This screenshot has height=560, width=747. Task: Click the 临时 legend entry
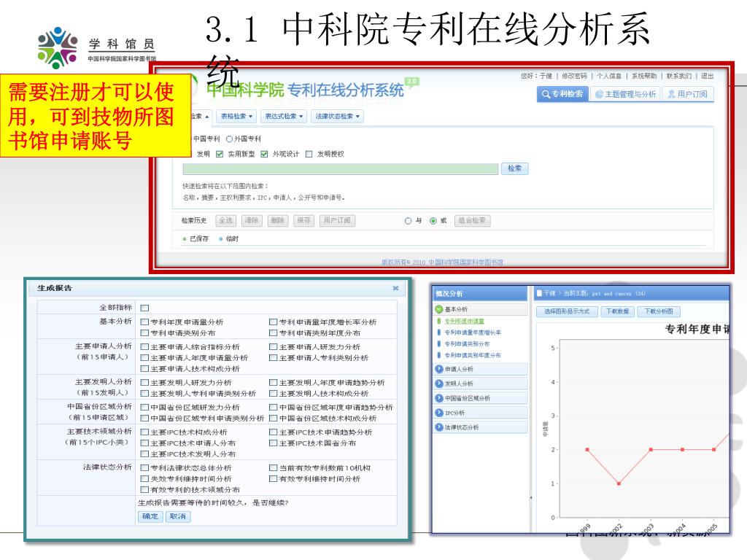[x=229, y=239]
